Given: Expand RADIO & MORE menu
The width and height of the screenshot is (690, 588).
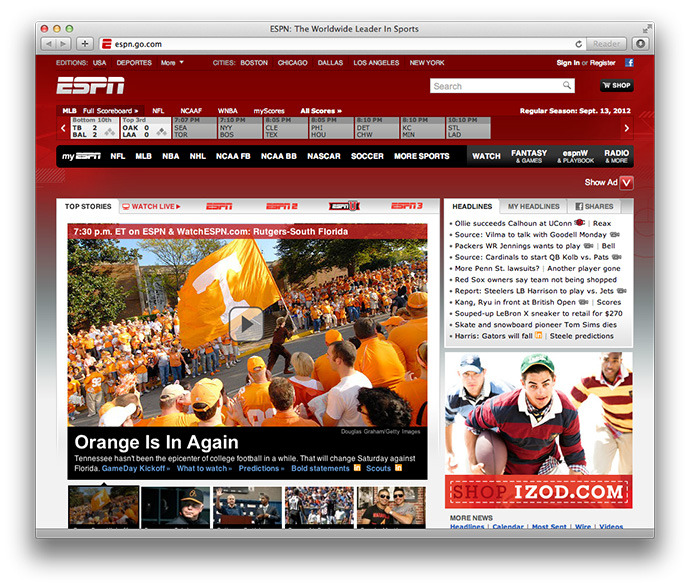Looking at the screenshot, I should [617, 156].
